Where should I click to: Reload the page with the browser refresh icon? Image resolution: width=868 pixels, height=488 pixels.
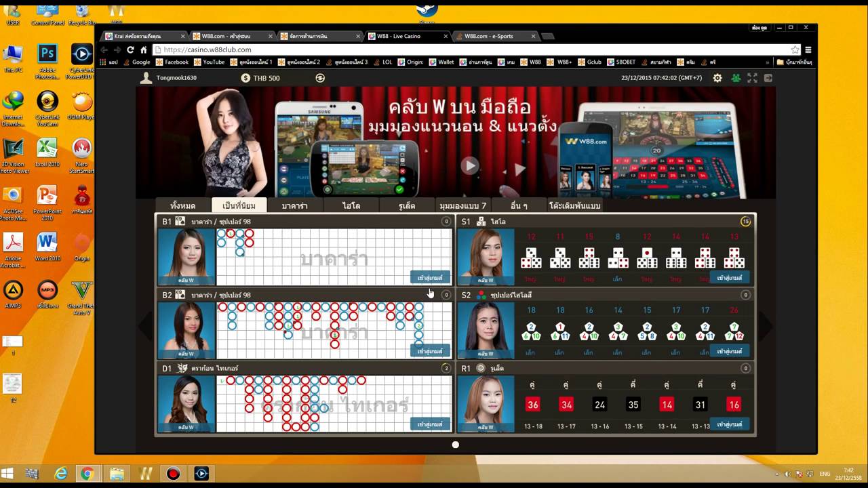pos(130,49)
